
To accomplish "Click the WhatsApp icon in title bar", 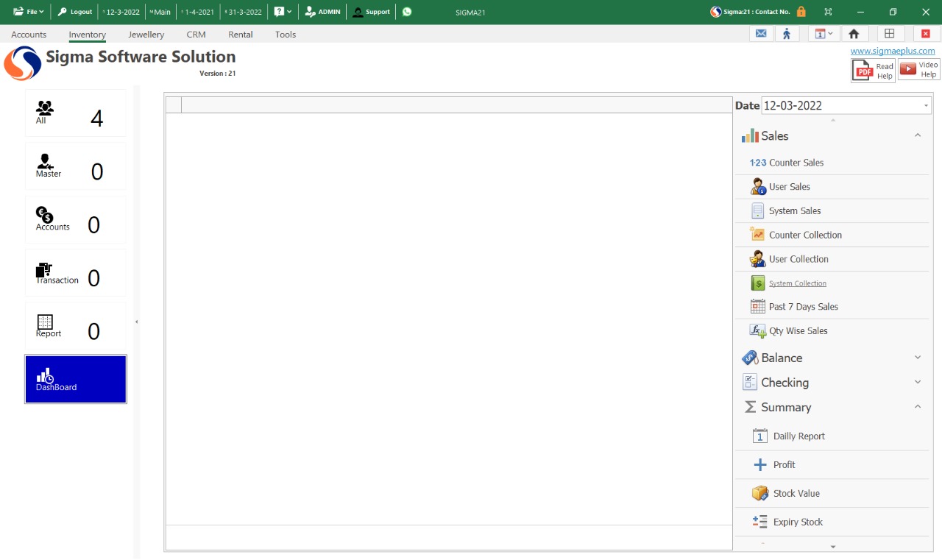I will point(407,12).
